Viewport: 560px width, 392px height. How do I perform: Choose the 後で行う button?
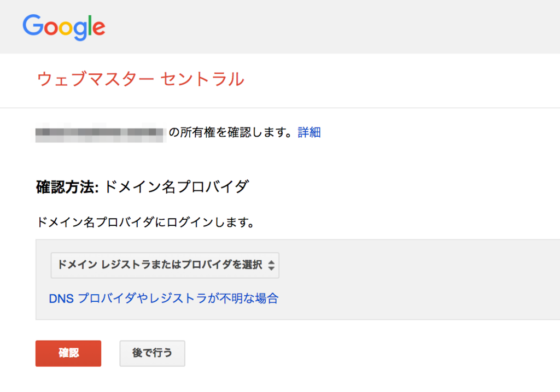[152, 353]
